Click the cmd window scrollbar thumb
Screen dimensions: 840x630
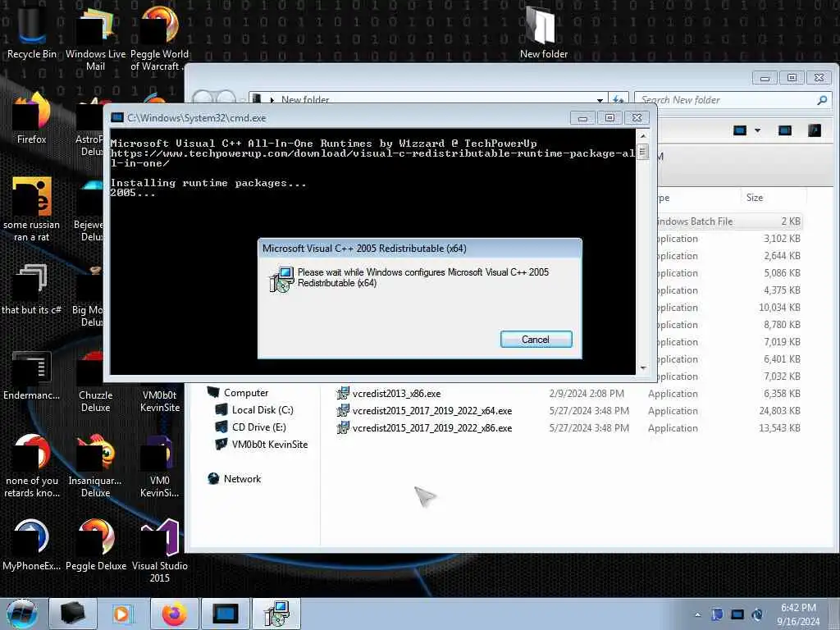(642, 152)
